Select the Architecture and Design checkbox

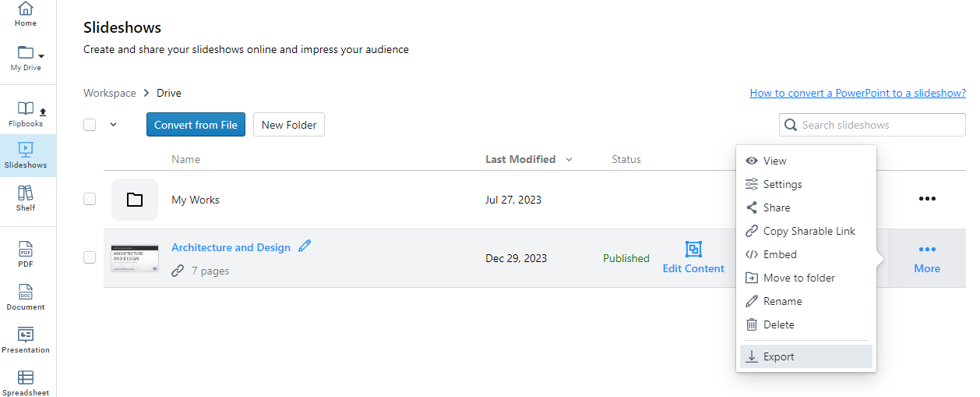click(90, 257)
